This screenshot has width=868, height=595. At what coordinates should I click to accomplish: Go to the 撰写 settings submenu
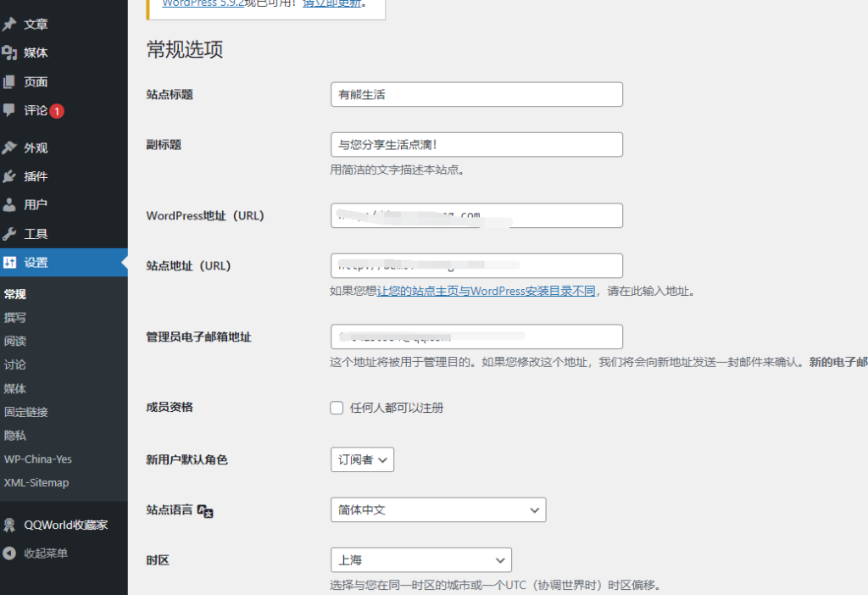click(15, 318)
